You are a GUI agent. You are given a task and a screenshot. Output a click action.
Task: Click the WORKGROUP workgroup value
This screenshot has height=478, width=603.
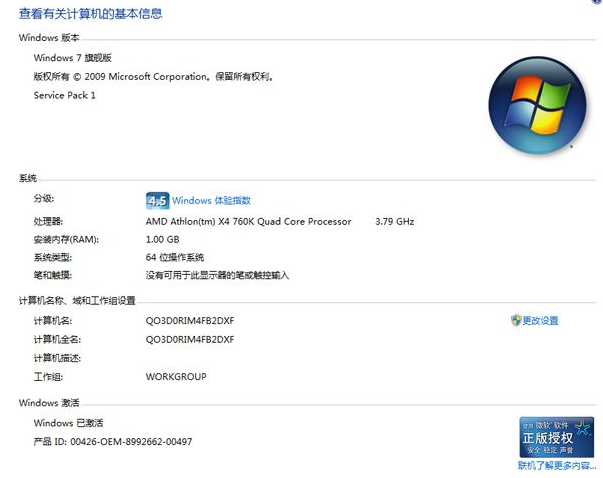(x=176, y=377)
